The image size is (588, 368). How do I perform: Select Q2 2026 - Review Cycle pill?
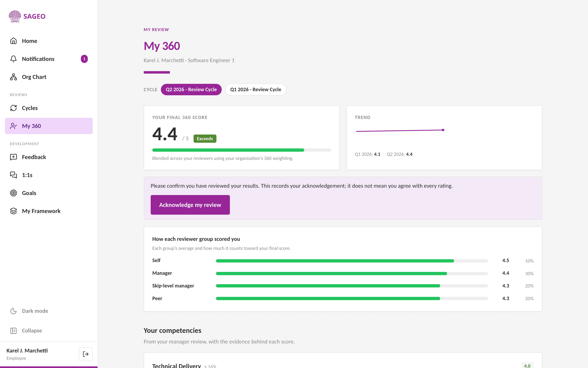pos(191,90)
